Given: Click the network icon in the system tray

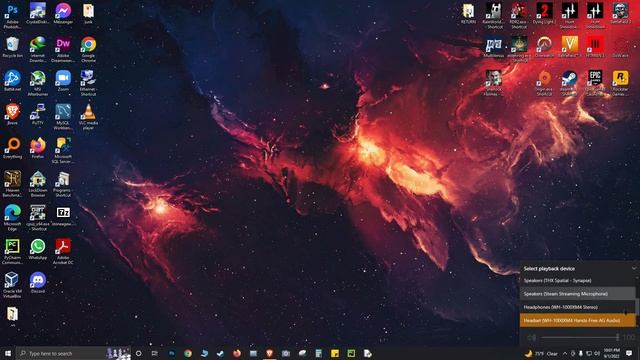Looking at the screenshot, I should pyautogui.click(x=589, y=353).
